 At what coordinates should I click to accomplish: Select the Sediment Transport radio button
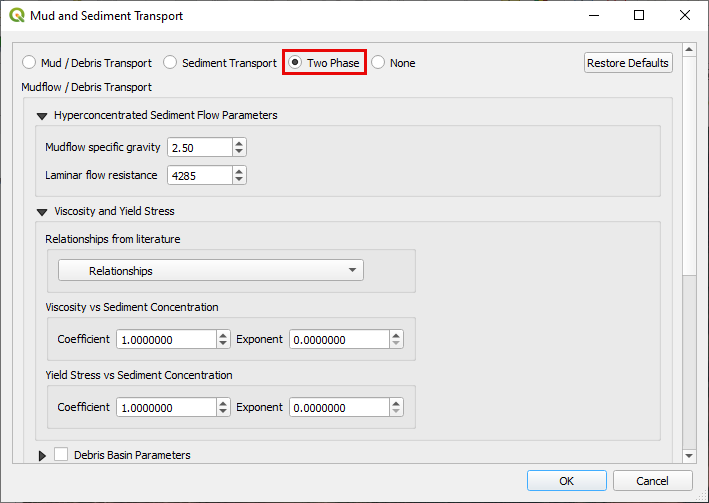(171, 63)
